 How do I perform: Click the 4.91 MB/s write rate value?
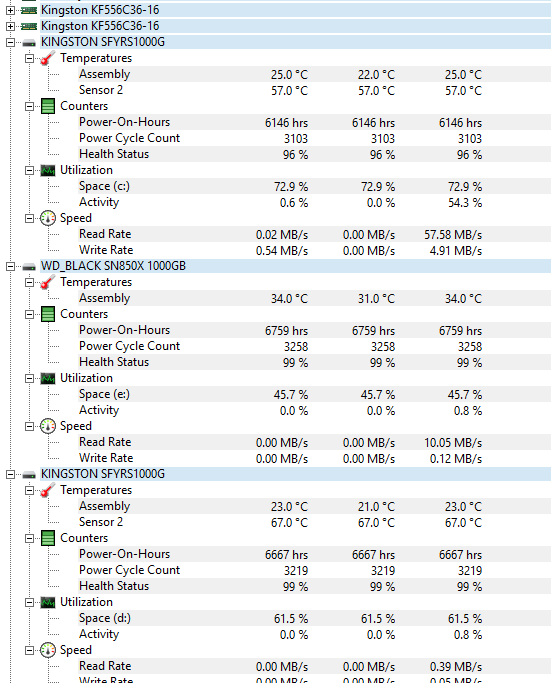[456, 251]
